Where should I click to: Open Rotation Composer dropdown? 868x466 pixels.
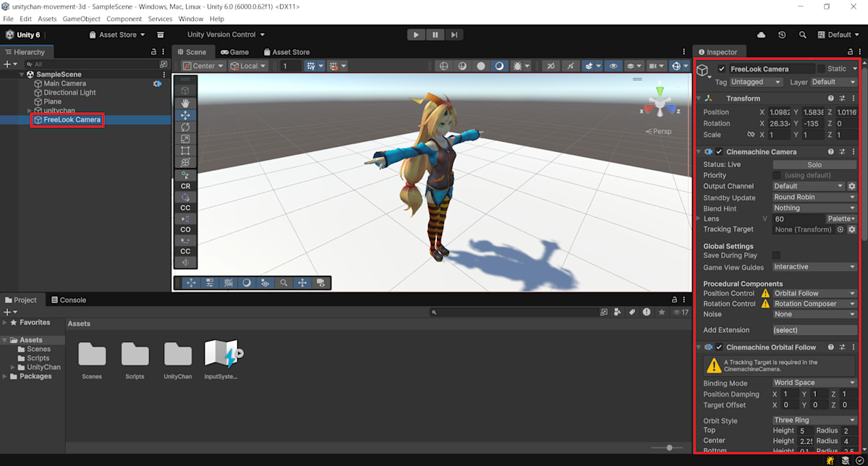[x=814, y=304]
